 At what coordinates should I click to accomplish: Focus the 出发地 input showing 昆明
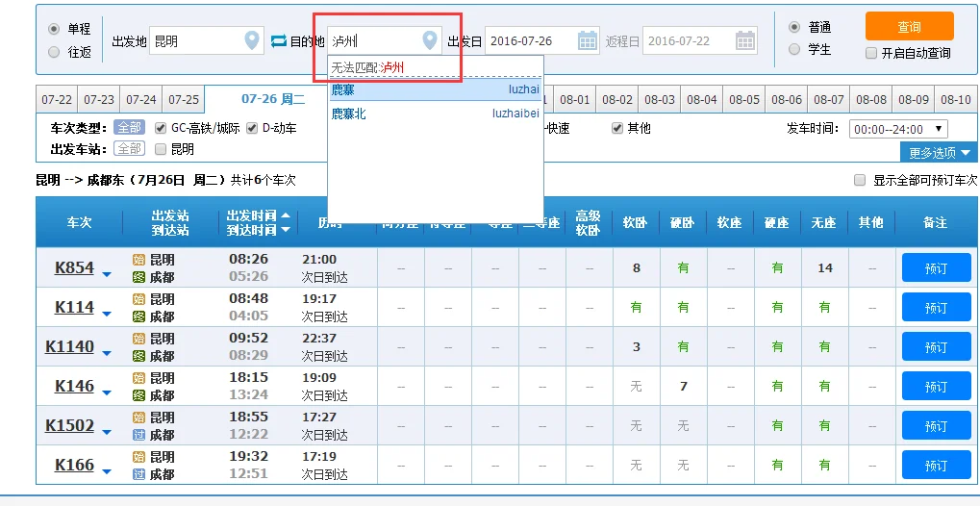click(x=206, y=41)
